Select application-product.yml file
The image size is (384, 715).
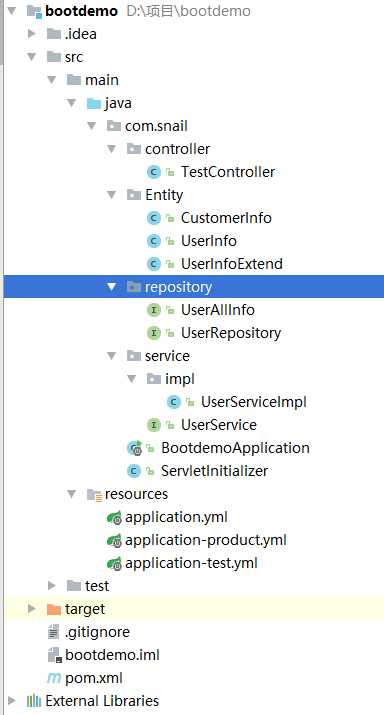206,540
